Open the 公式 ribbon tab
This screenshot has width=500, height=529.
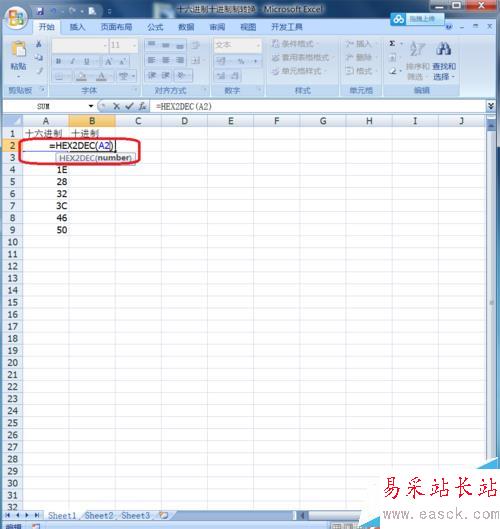click(155, 27)
